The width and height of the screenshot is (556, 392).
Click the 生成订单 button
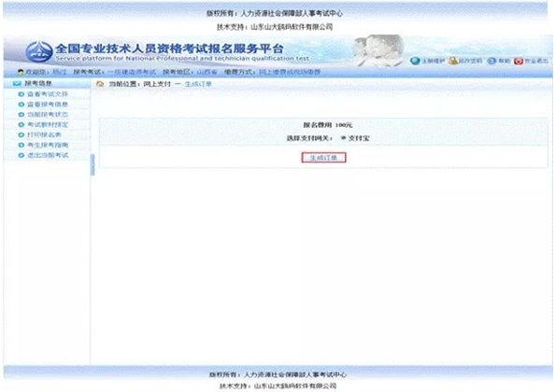323,158
